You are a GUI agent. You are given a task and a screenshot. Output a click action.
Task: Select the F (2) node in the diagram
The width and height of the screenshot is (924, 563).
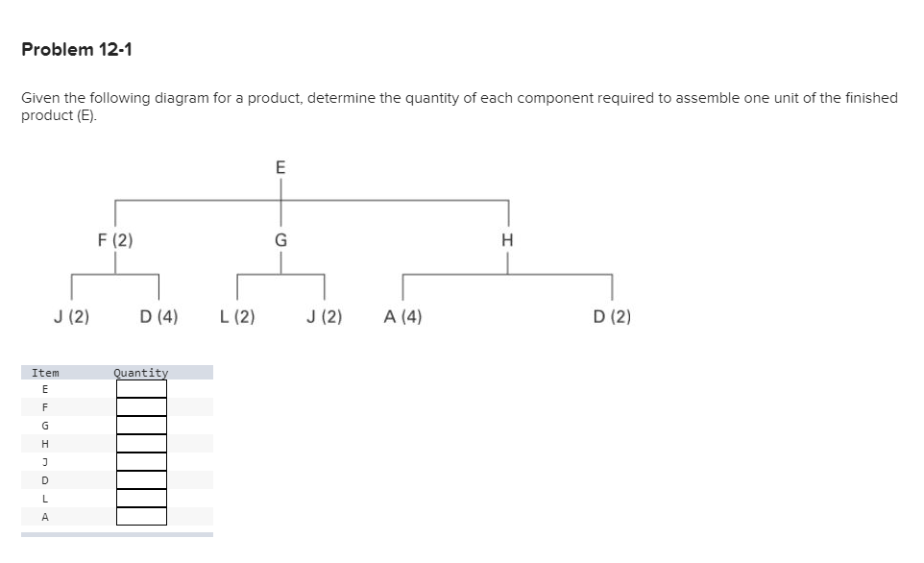point(112,240)
